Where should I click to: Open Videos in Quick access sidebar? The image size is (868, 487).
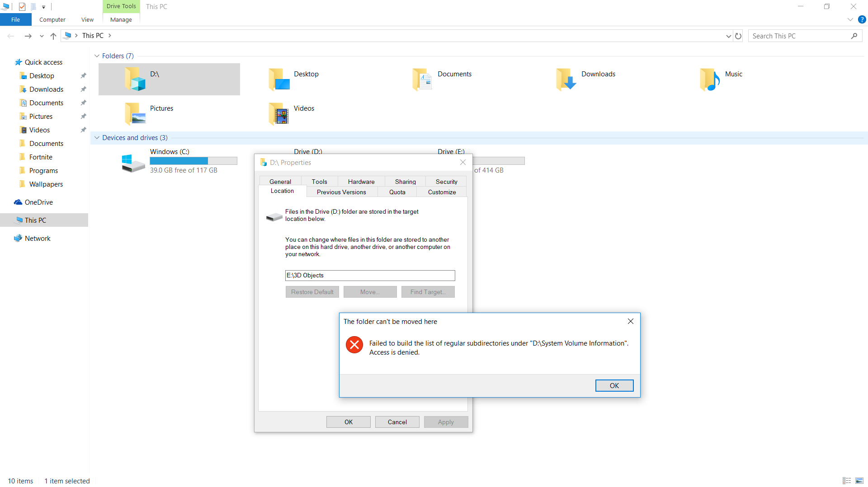[x=39, y=130]
